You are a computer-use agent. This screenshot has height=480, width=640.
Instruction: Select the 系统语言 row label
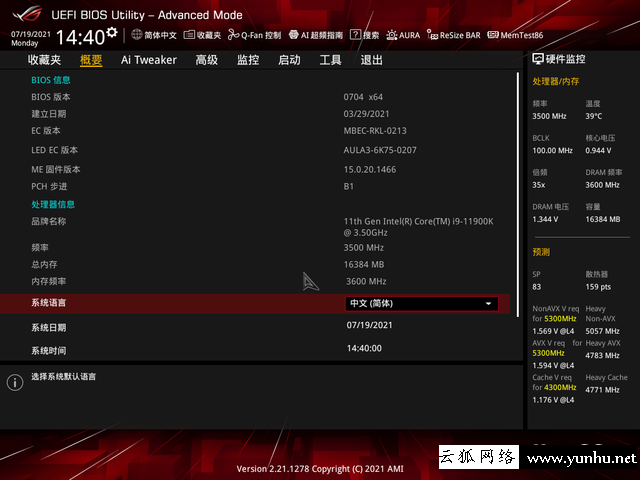click(x=49, y=303)
